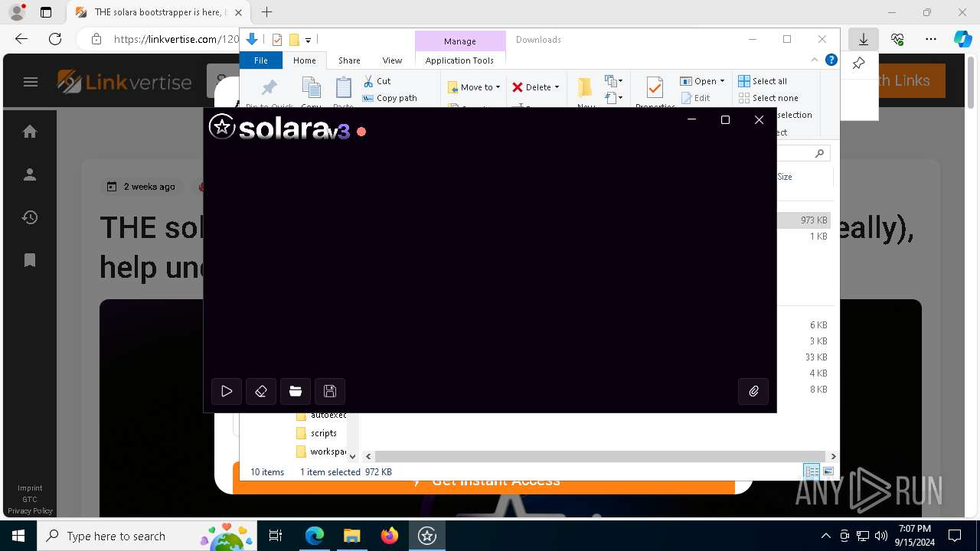Pin the Edge downloads flyout with pin icon
The height and width of the screenshot is (551, 980).
tap(858, 64)
